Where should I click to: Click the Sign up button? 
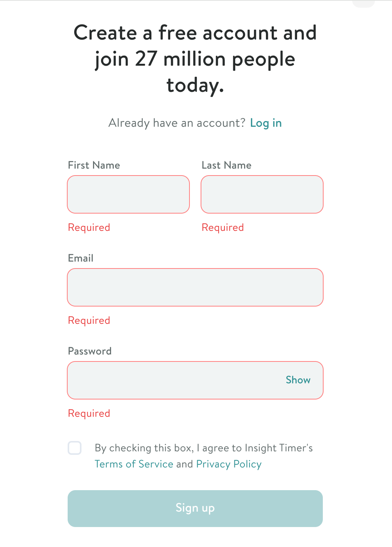(x=195, y=508)
